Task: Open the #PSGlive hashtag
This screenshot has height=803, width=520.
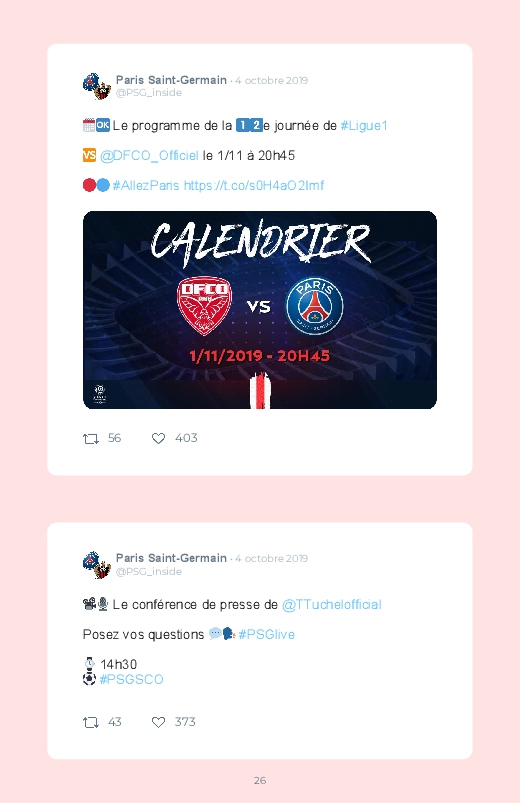Action: 266,635
